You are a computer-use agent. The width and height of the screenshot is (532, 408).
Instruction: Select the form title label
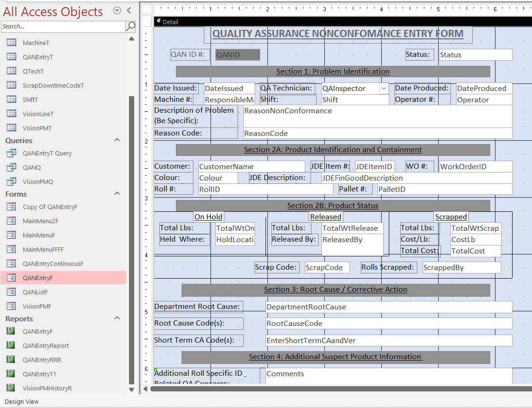[x=338, y=34]
